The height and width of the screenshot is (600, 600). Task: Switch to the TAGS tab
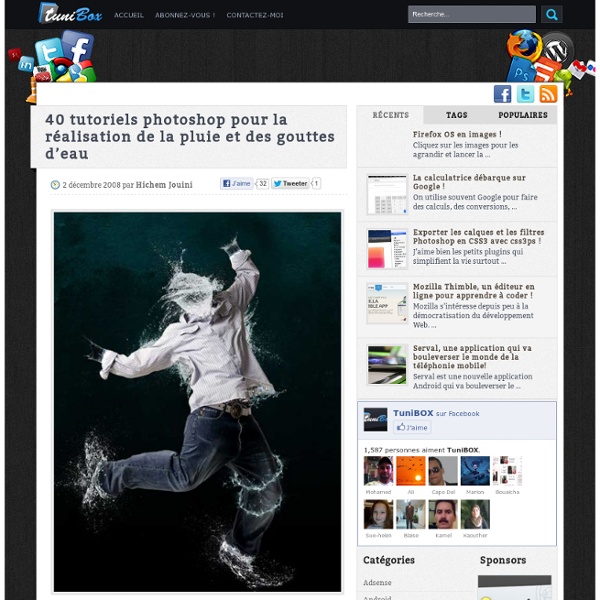pyautogui.click(x=457, y=115)
